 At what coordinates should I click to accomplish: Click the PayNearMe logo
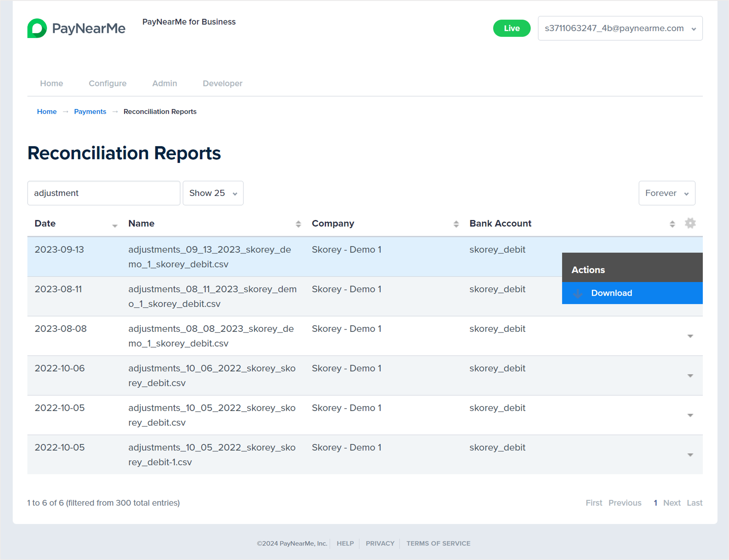tap(76, 28)
